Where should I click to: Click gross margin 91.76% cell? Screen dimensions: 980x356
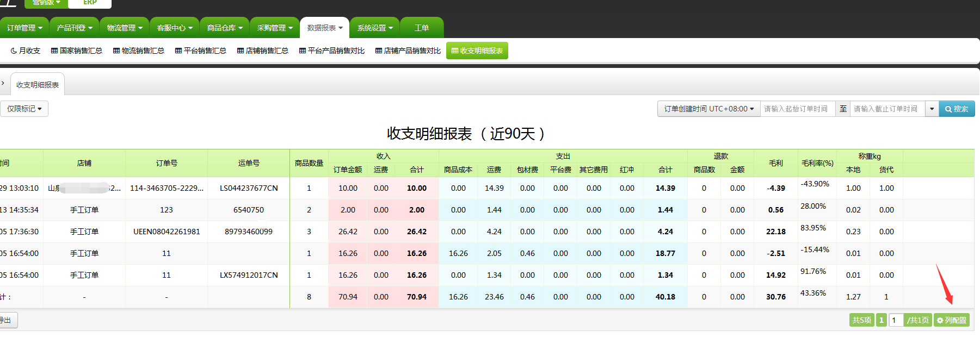pos(813,271)
